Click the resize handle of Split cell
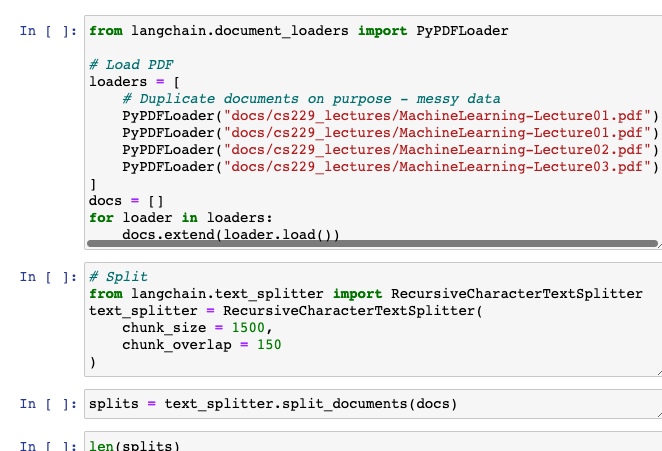 click(x=659, y=373)
